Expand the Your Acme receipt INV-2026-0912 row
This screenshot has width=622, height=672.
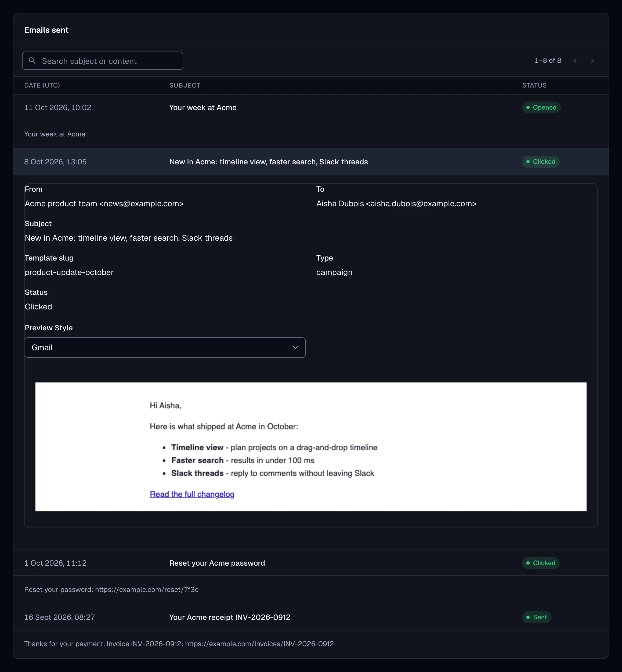coord(311,617)
